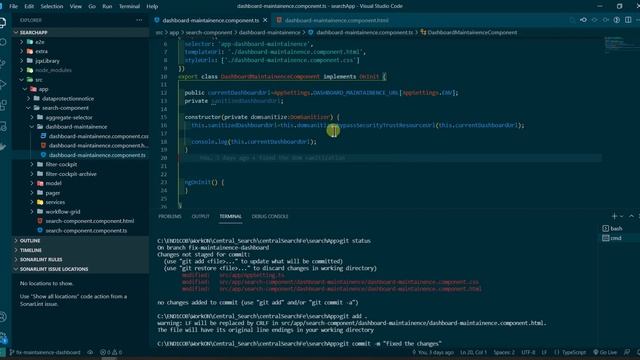The width and height of the screenshot is (640, 360).
Task: Open the Edit menu
Action: pyautogui.click(x=29, y=6)
